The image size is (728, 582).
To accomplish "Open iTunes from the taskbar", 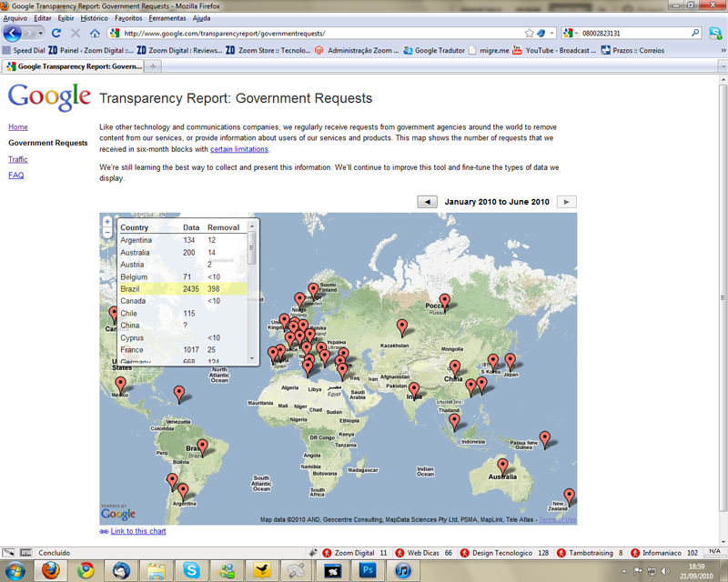I will pos(403,570).
